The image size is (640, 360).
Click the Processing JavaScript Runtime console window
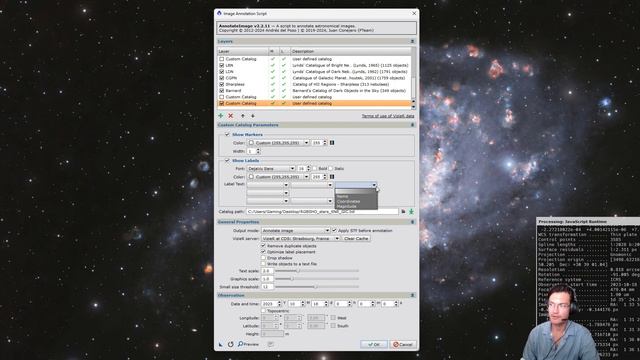tap(588, 289)
